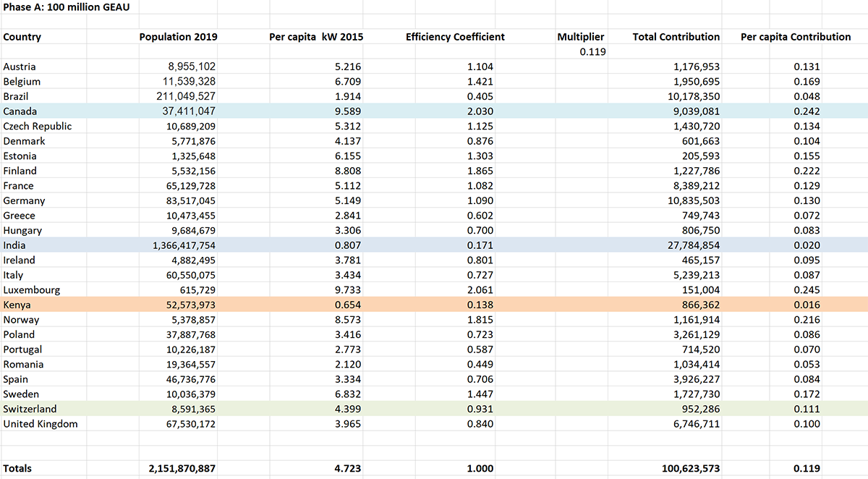
Task: Click Finland's efficiency coefficient 1.865
Action: pyautogui.click(x=480, y=171)
